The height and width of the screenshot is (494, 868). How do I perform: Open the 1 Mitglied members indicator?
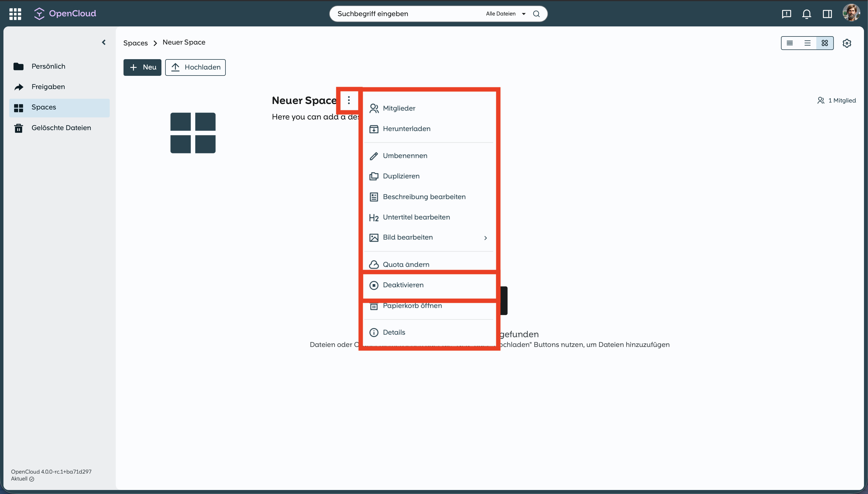(x=836, y=101)
